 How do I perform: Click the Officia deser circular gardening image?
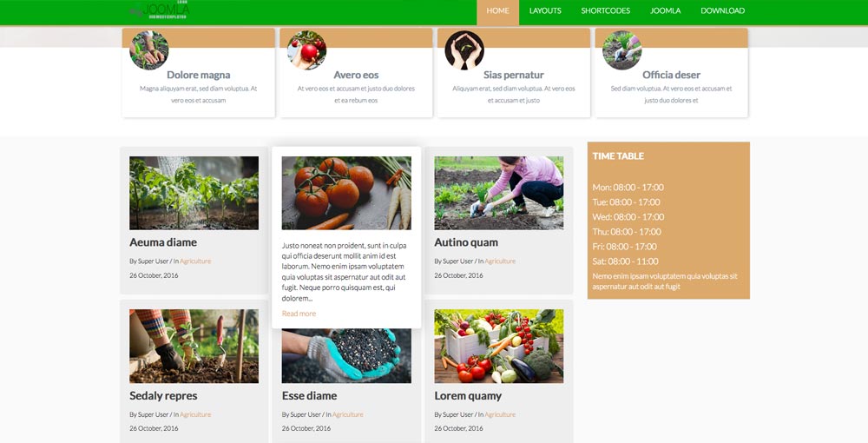[622, 50]
